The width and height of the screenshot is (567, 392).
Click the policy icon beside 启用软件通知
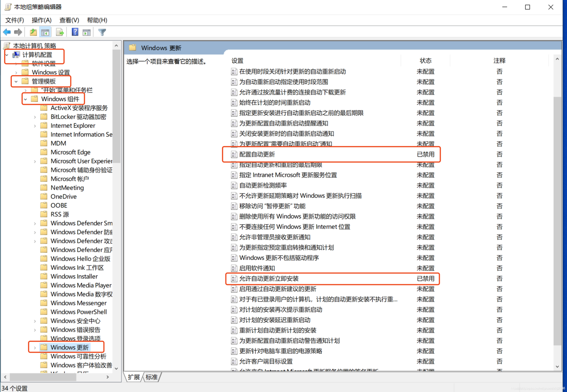tap(234, 268)
